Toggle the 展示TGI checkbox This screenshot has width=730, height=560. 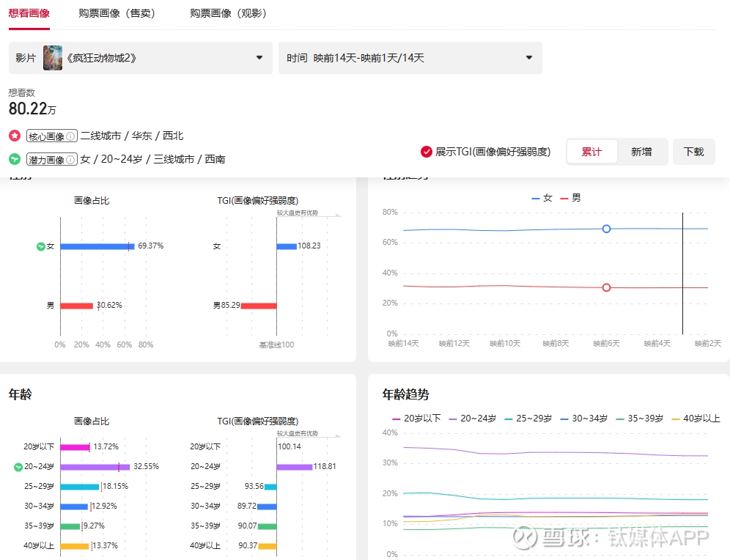427,152
